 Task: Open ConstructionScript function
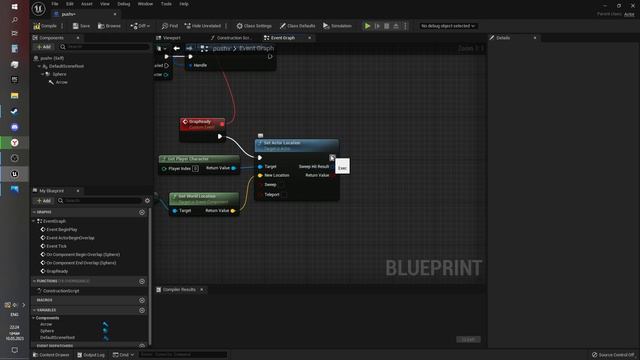[x=61, y=291]
